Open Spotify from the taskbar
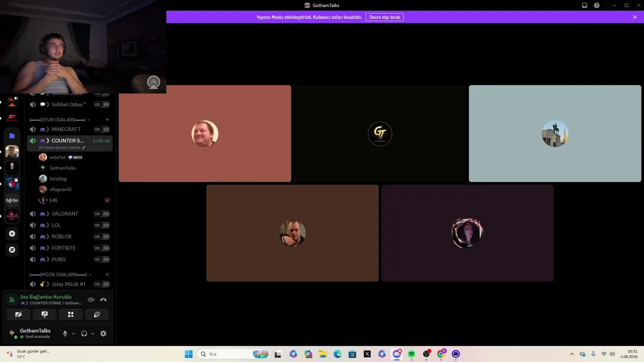This screenshot has height=362, width=644. [x=412, y=354]
